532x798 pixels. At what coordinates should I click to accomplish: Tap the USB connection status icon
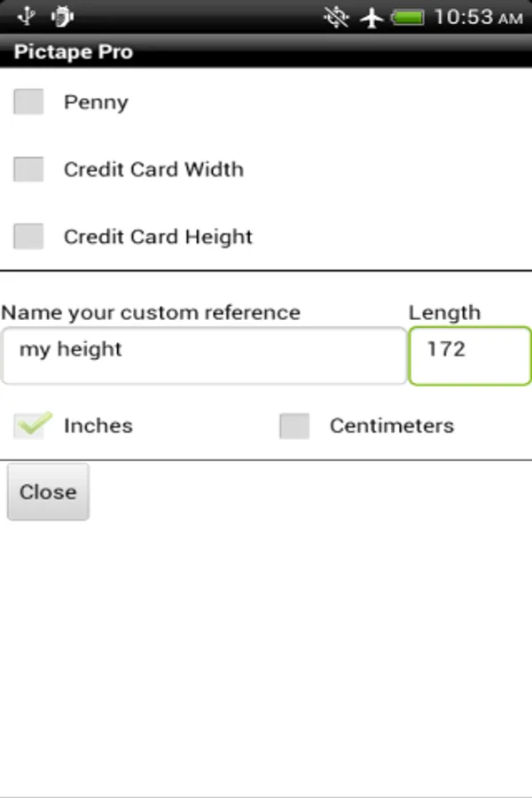tap(27, 17)
